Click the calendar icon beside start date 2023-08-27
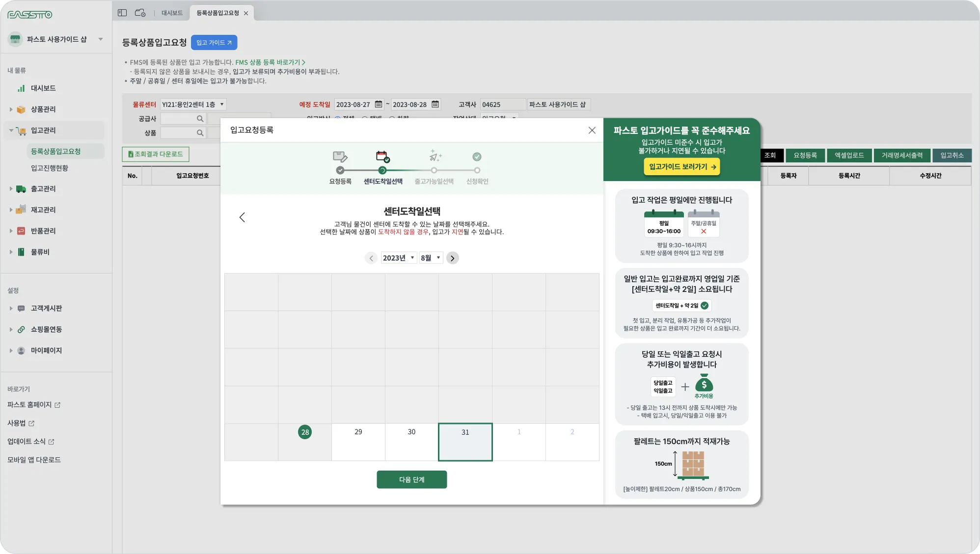This screenshot has height=554, width=980. coord(378,105)
